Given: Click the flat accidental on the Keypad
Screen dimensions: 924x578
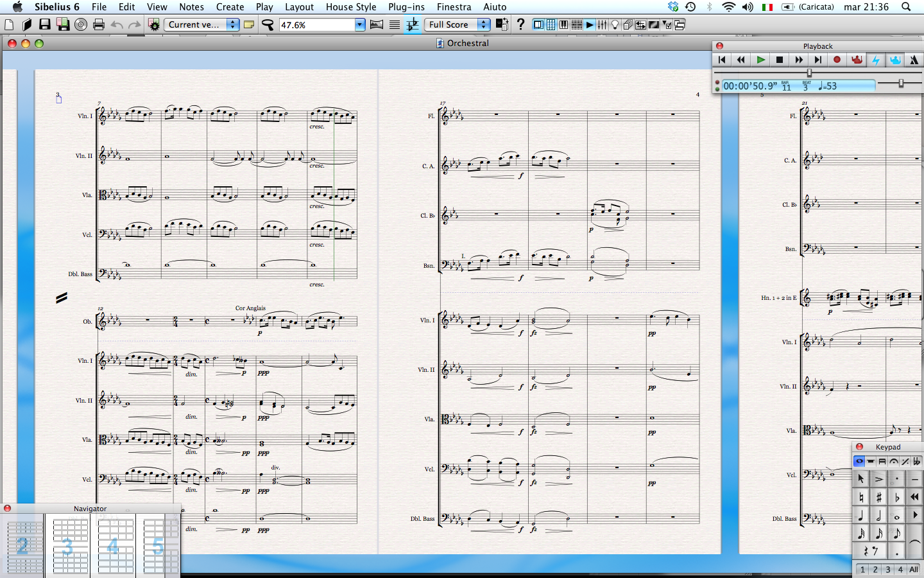Looking at the screenshot, I should (896, 497).
